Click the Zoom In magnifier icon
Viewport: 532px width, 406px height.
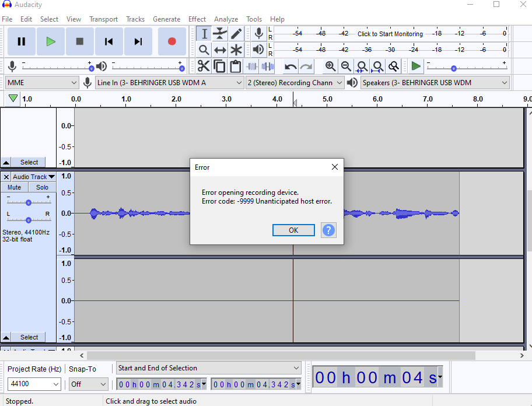[330, 66]
